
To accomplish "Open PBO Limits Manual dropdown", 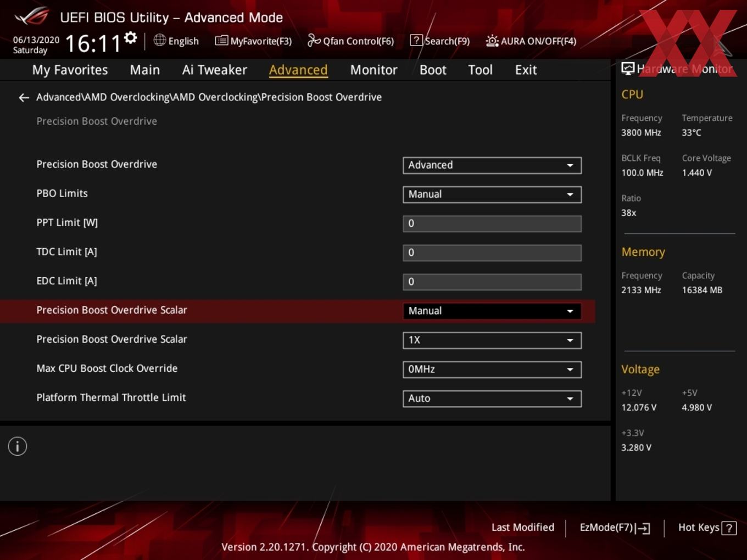I will pyautogui.click(x=492, y=194).
